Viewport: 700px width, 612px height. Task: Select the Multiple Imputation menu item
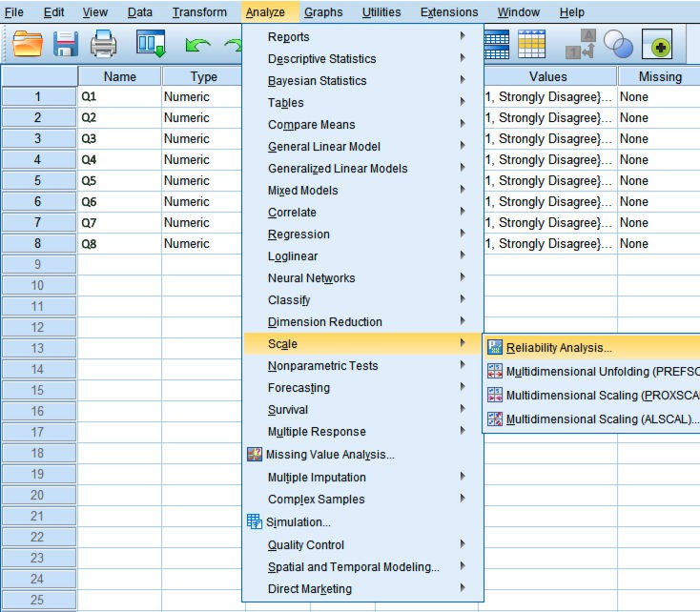[x=363, y=478]
